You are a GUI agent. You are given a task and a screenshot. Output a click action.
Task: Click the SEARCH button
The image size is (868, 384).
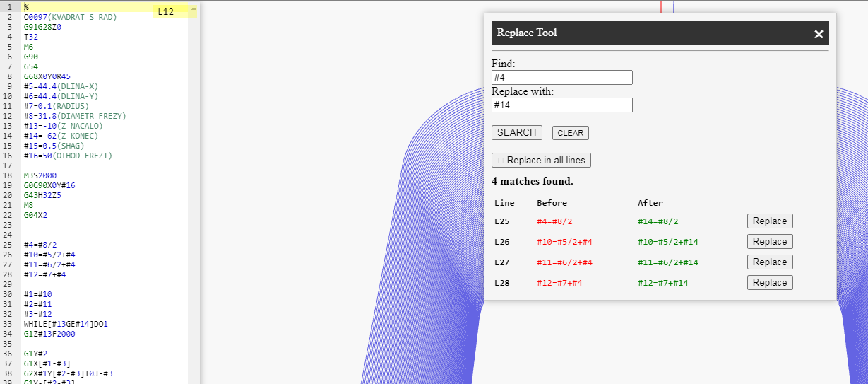coord(516,132)
